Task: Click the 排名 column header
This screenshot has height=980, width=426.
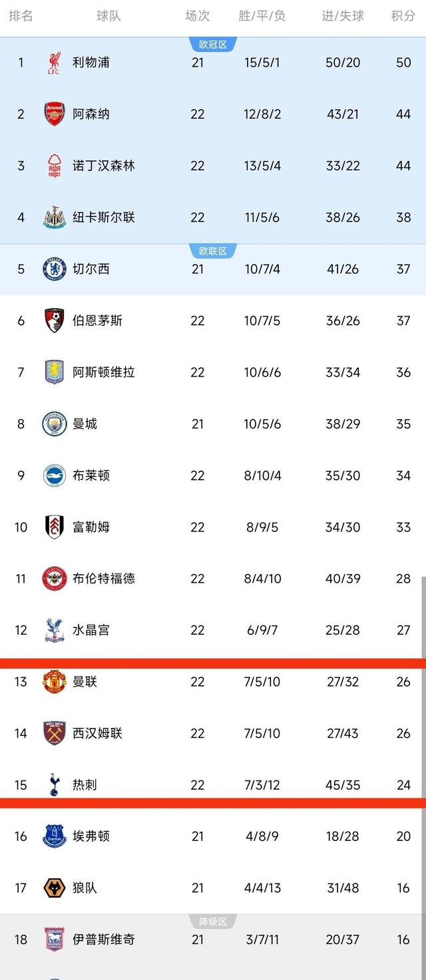Action: coord(21,16)
